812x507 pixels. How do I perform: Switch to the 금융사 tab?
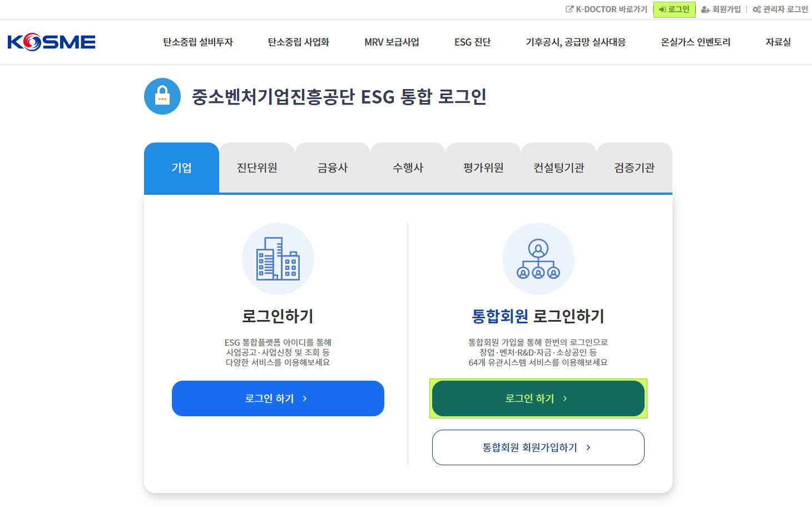(333, 168)
